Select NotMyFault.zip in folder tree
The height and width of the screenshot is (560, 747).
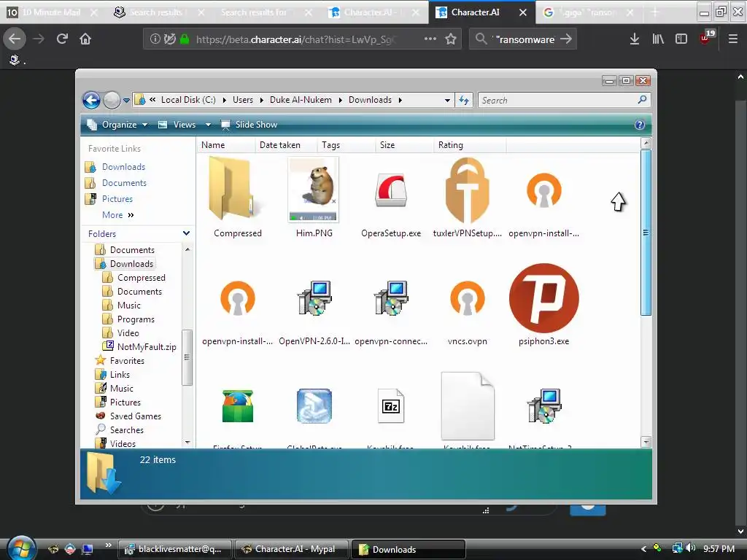146,347
